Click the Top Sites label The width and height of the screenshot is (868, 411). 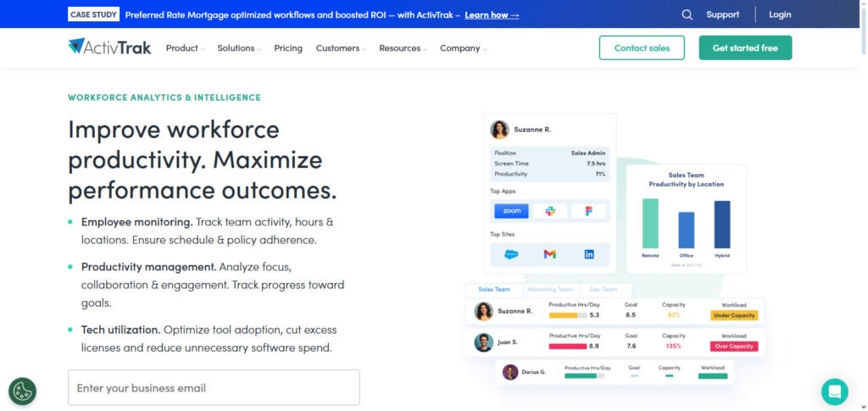pos(502,235)
